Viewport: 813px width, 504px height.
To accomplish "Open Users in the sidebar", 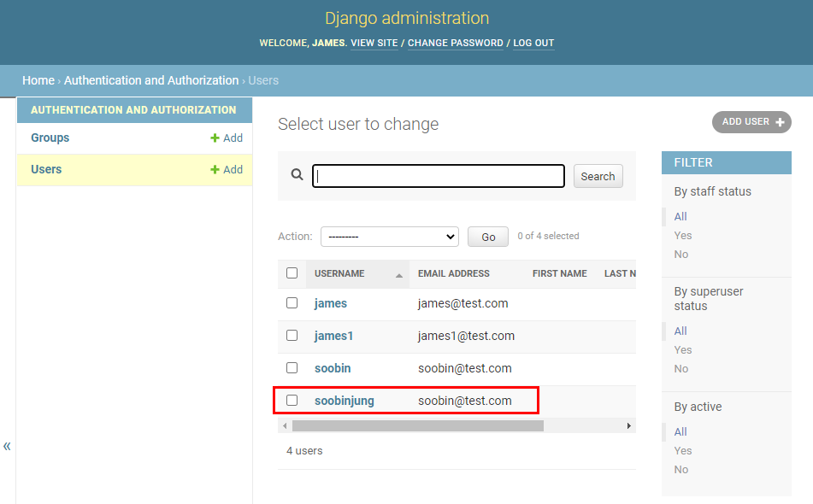I will click(46, 169).
